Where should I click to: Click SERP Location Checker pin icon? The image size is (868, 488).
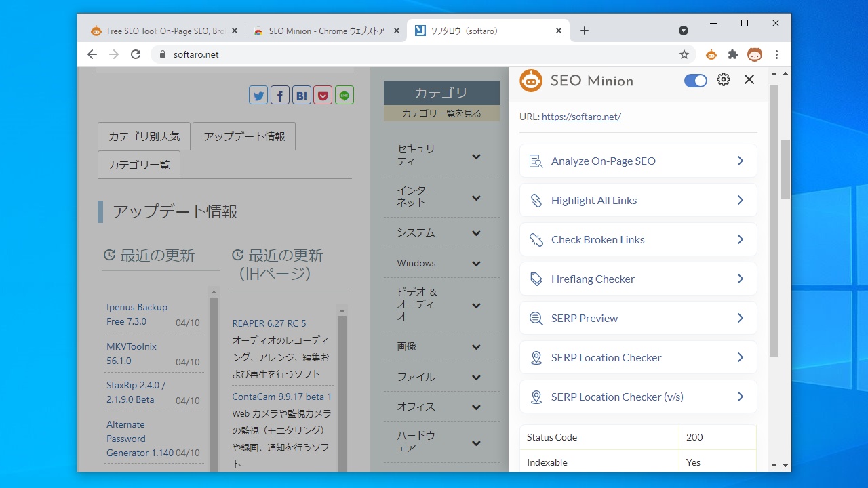point(536,358)
